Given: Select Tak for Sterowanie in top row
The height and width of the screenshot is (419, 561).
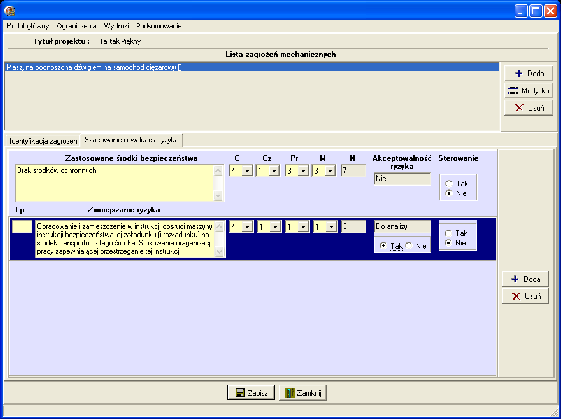Looking at the screenshot, I should (x=448, y=184).
